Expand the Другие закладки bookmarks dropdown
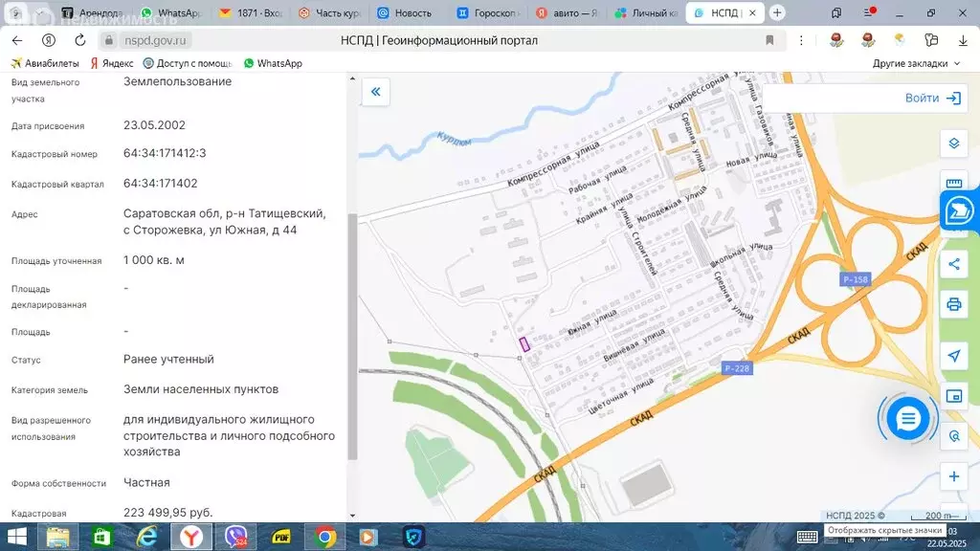 coord(916,64)
